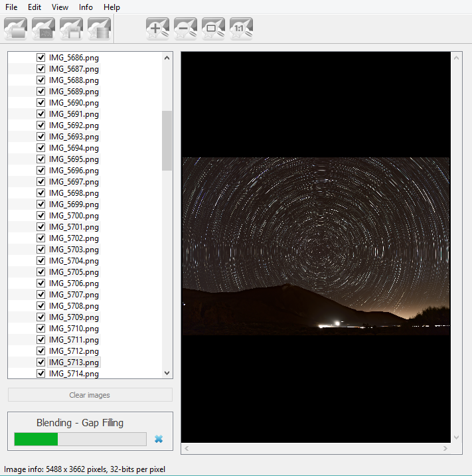Click the green blending progress bar
The width and height of the screenshot is (472, 476).
(x=80, y=439)
